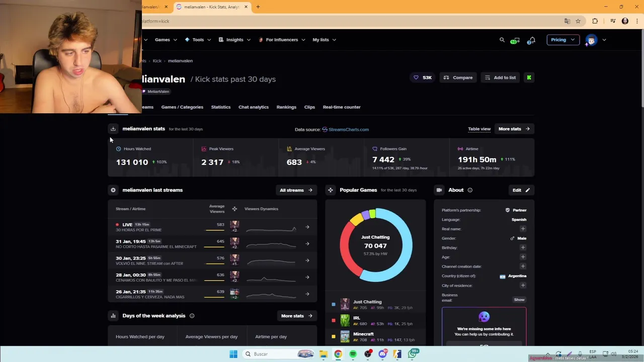Image resolution: width=644 pixels, height=362 pixels.
Task: Click the user profile avatar
Action: (x=591, y=40)
